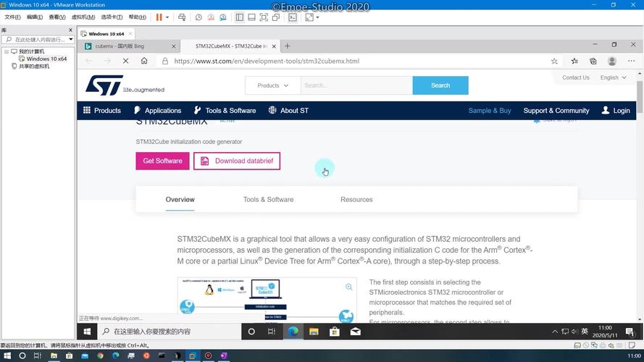Add this page to favorites star
Image resolution: width=644 pixels, height=362 pixels.
click(x=554, y=62)
